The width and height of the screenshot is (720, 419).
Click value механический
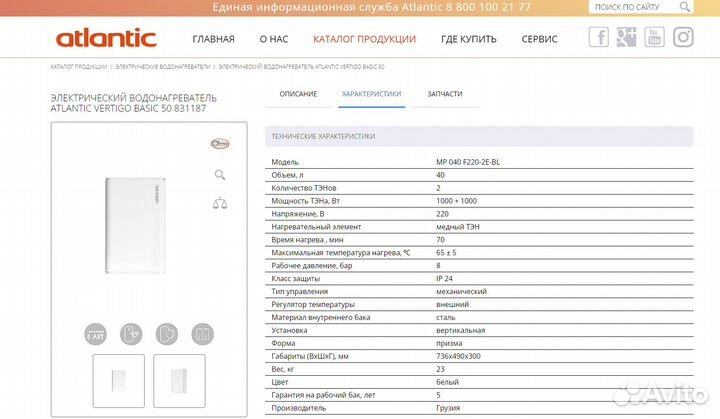(x=461, y=291)
